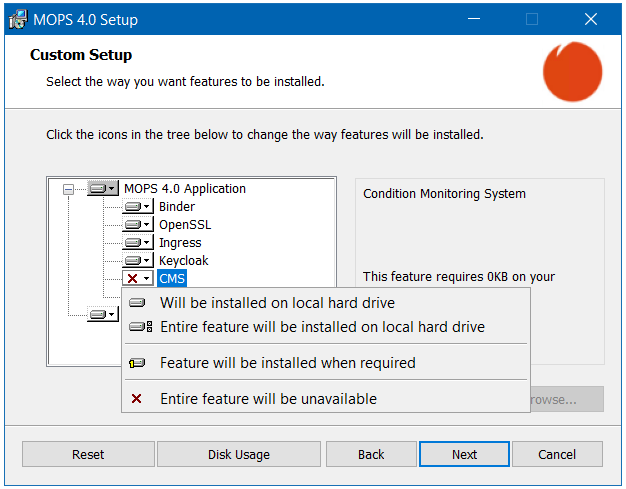Cancel the MOPS setup
Screen dimensions: 626x489
point(557,454)
